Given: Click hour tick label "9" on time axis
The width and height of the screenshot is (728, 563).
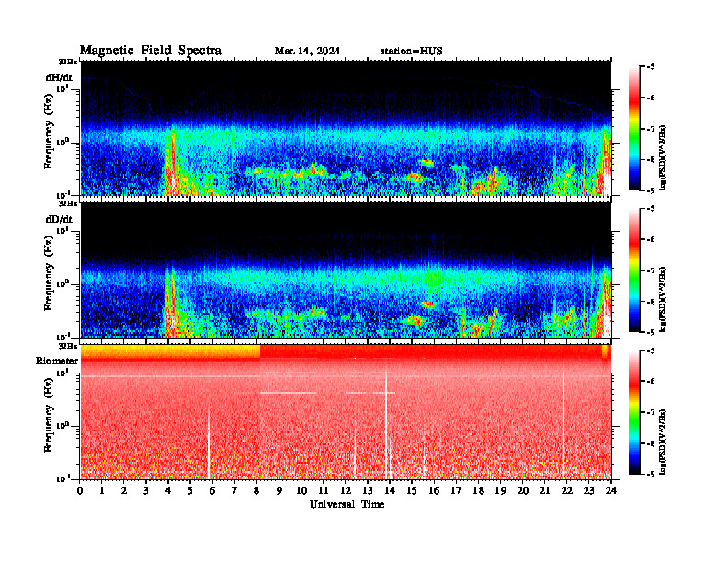Looking at the screenshot, I should pos(279,490).
